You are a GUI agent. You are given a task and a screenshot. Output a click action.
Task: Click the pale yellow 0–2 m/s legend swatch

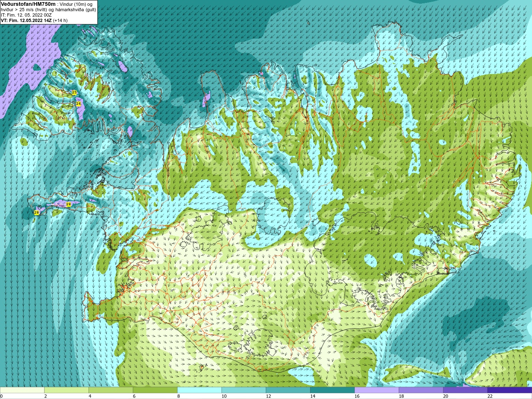point(22,390)
